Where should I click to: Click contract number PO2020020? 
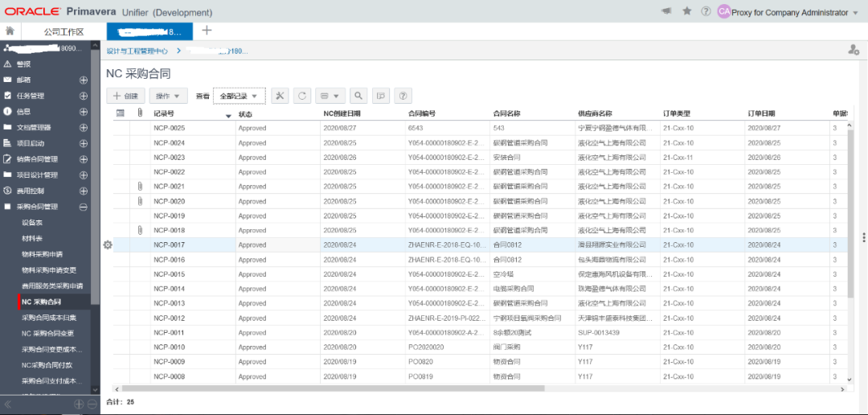pyautogui.click(x=426, y=347)
